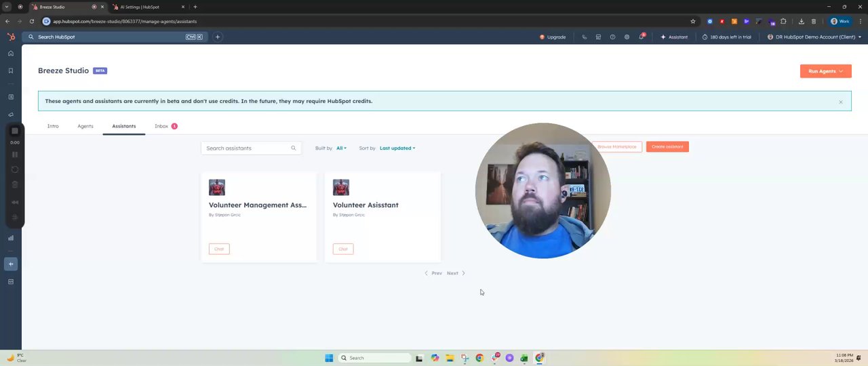Chat with the Volunteer Asisstant
Screen dimensions: 868x366
tap(343, 249)
